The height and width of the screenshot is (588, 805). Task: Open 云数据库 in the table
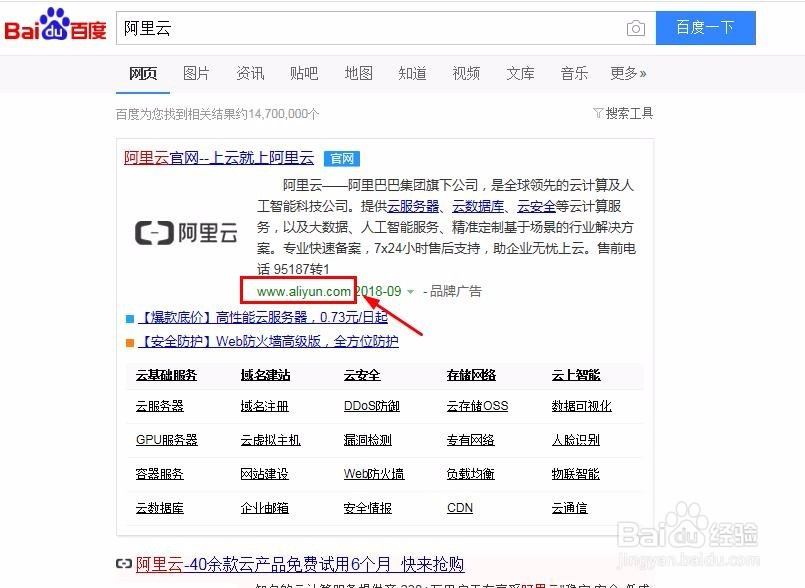tap(160, 508)
